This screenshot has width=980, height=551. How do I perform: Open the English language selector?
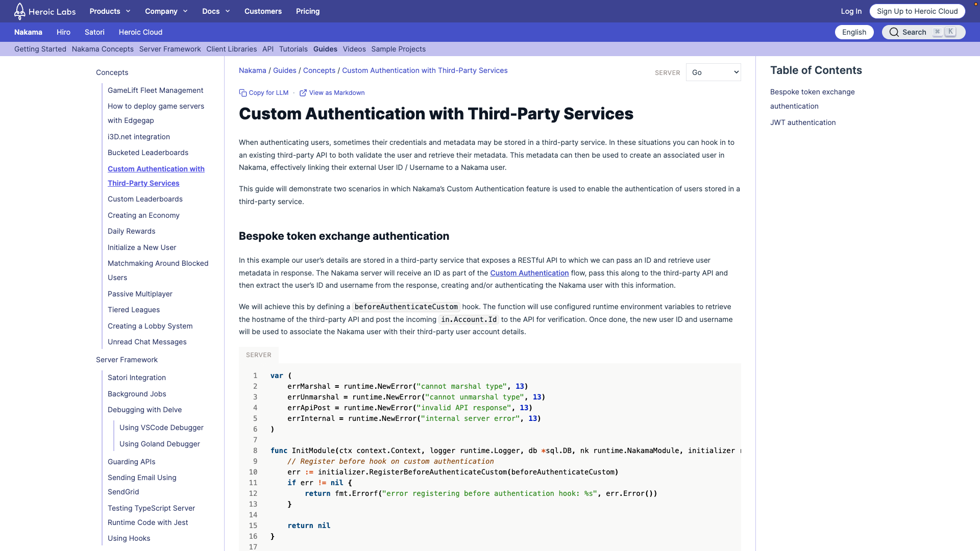coord(854,32)
